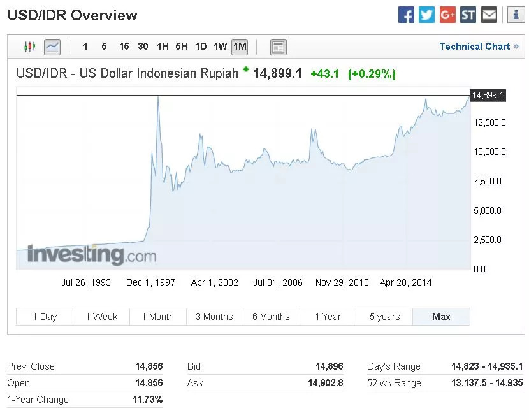
Task: Click the Jul 31, 2006 axis label
Action: point(278,282)
